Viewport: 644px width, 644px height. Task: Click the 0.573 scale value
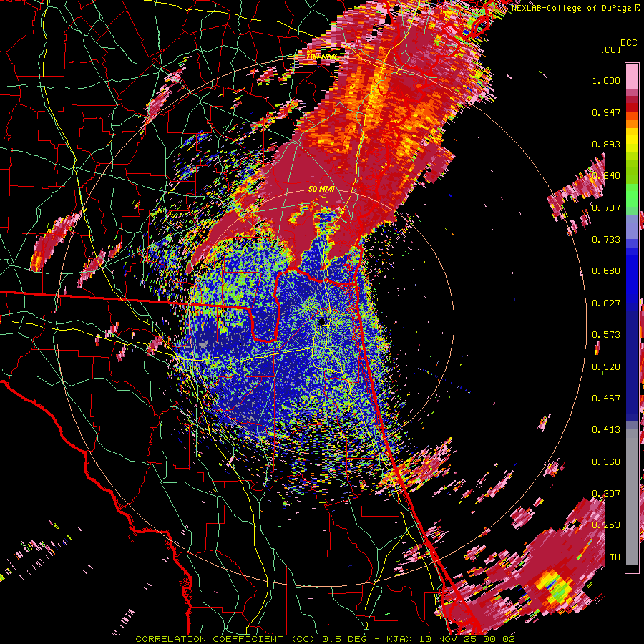[606, 335]
